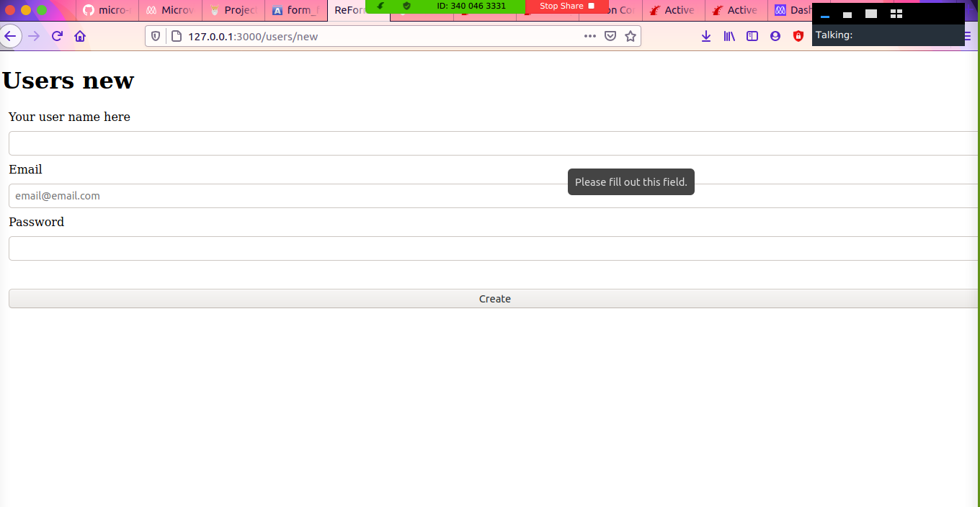
Task: Reload the current page
Action: pos(57,36)
